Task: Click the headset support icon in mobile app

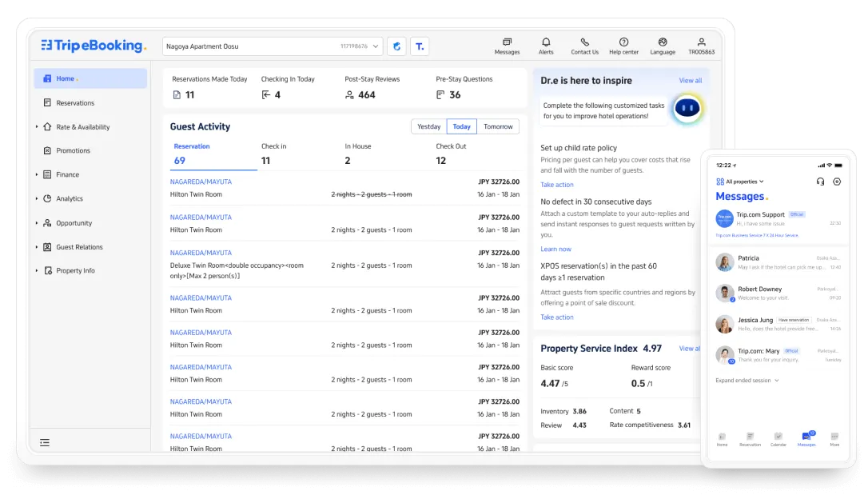Action: (820, 182)
